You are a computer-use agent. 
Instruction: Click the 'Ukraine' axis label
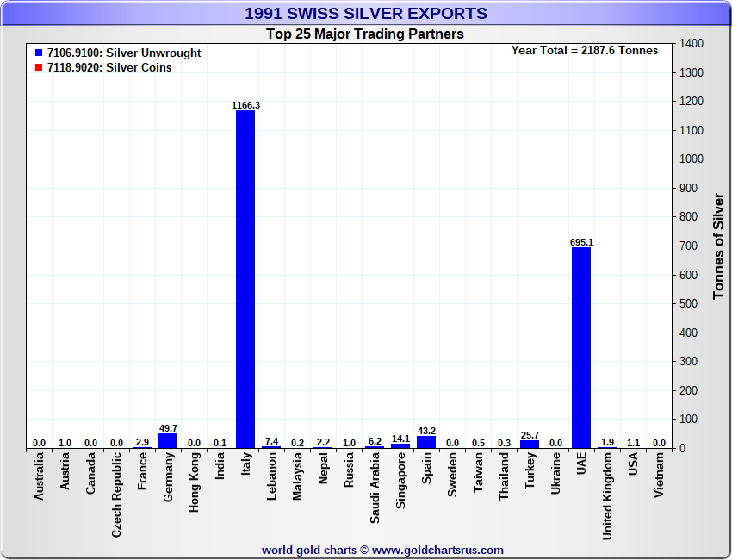point(555,474)
